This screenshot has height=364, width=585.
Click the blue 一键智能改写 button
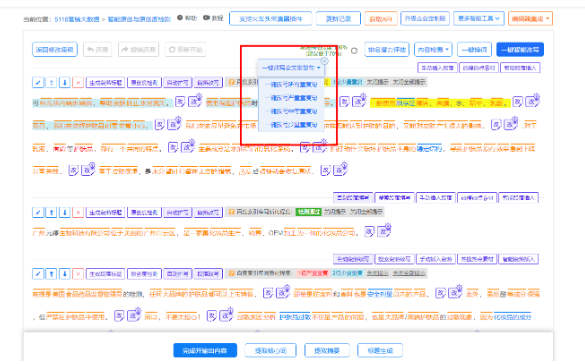520,49
